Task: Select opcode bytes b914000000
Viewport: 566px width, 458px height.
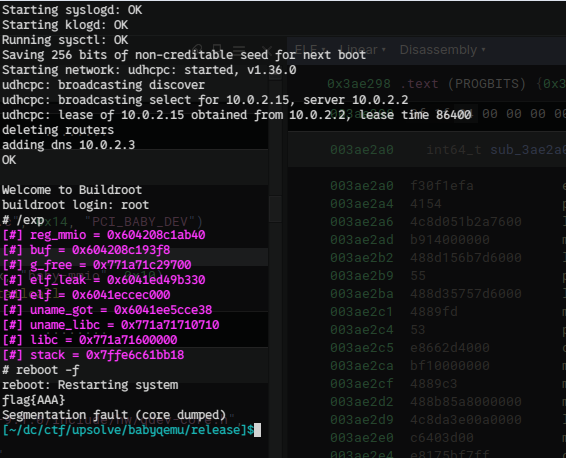Action: (x=450, y=240)
